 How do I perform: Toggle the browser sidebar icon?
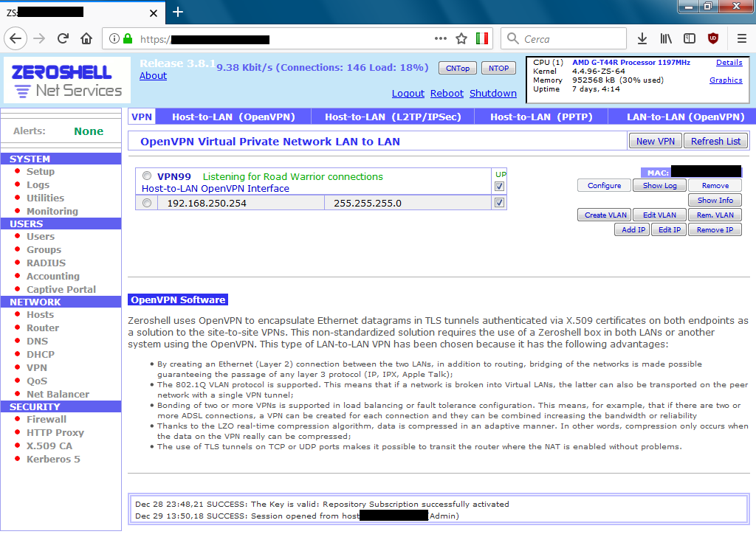point(690,38)
